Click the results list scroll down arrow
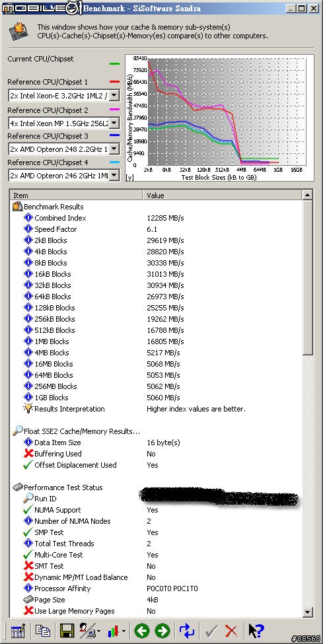Viewport: 323px width, 644px height. [x=308, y=612]
